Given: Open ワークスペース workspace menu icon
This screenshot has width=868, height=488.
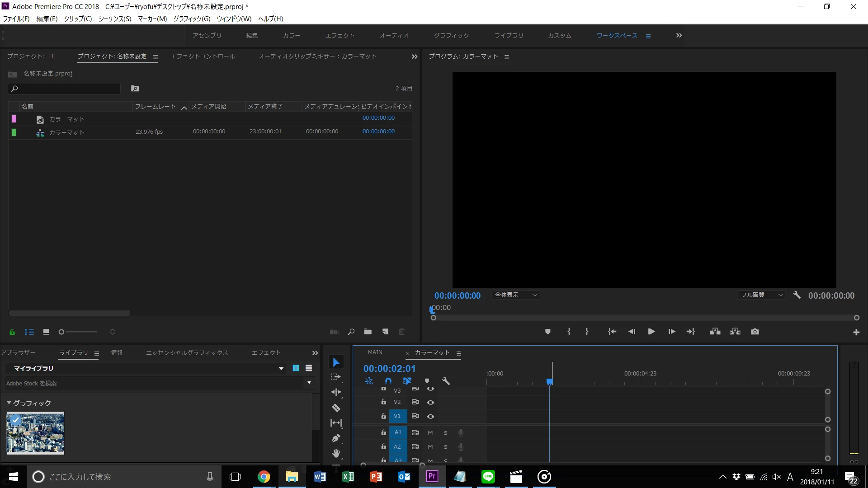Looking at the screenshot, I should pos(648,36).
